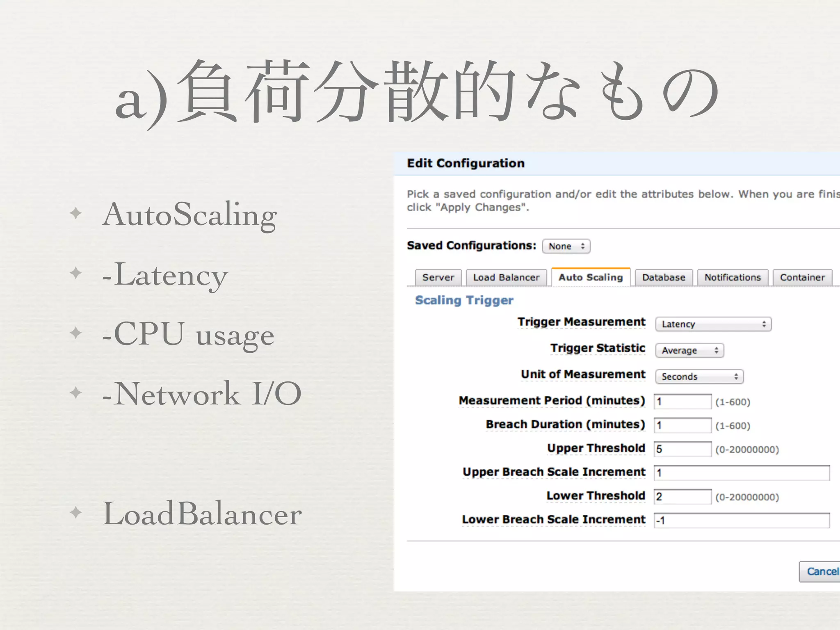Click the Scaling Trigger heading
This screenshot has height=630, width=840.
tap(464, 300)
